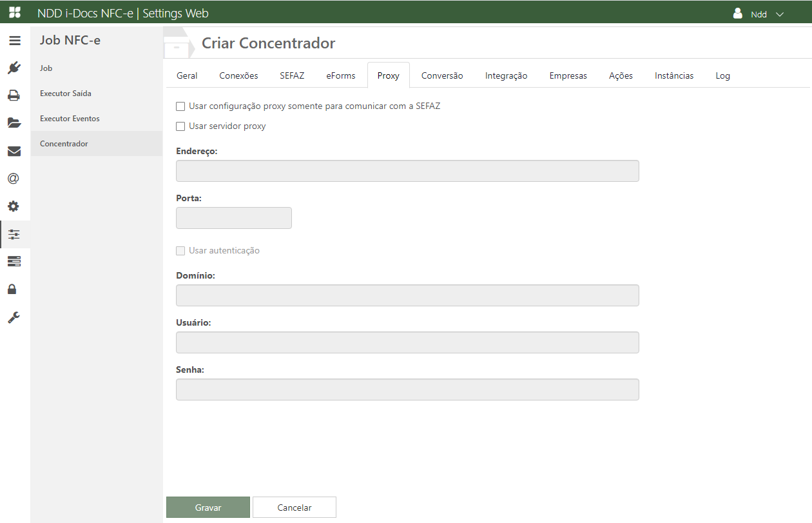Open the Instâncias tab

pyautogui.click(x=674, y=75)
